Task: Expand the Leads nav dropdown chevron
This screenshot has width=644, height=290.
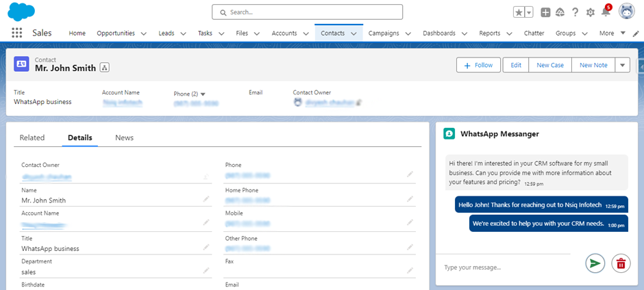Action: 183,34
